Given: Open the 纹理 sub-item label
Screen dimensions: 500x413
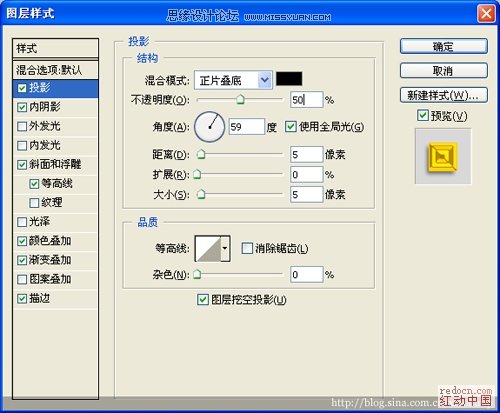Looking at the screenshot, I should coord(52,203).
